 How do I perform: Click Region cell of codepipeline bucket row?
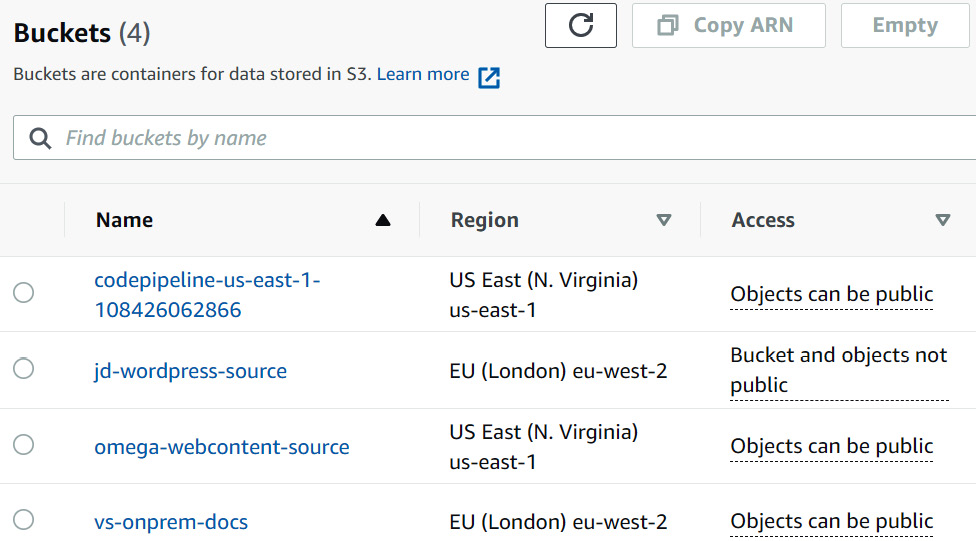pyautogui.click(x=544, y=295)
